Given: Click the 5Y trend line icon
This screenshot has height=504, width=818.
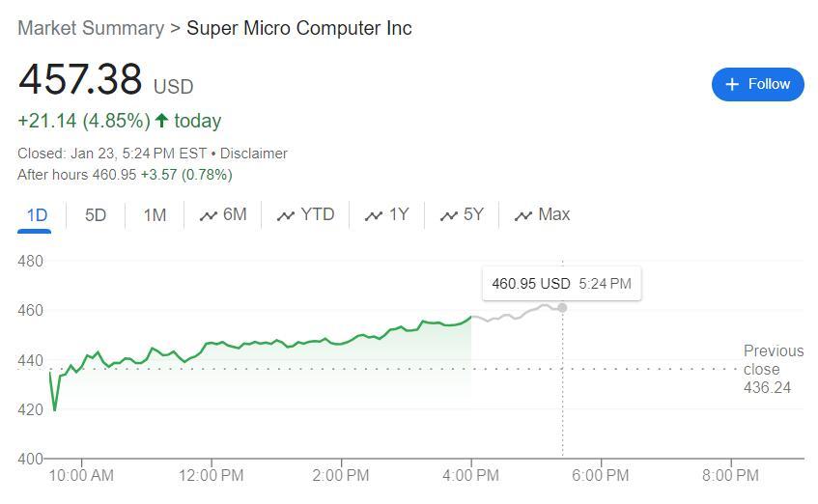Looking at the screenshot, I should click(x=448, y=215).
